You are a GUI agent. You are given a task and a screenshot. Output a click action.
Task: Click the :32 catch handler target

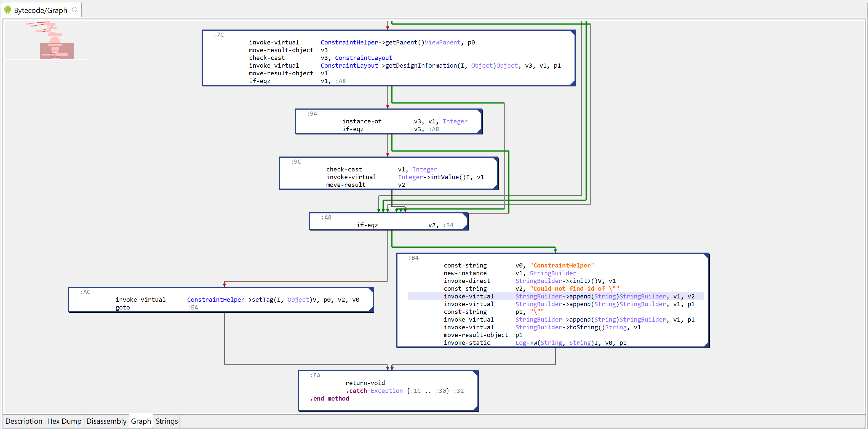click(459, 391)
